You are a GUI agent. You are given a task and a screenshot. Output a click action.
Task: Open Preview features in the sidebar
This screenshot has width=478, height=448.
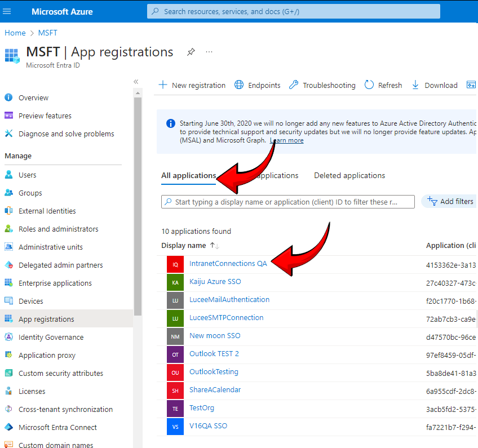coord(45,116)
